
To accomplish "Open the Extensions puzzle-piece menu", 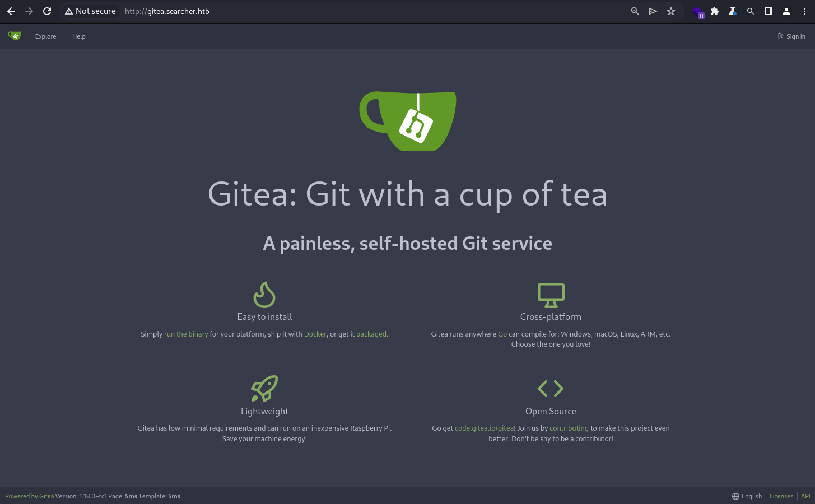I will click(x=715, y=11).
